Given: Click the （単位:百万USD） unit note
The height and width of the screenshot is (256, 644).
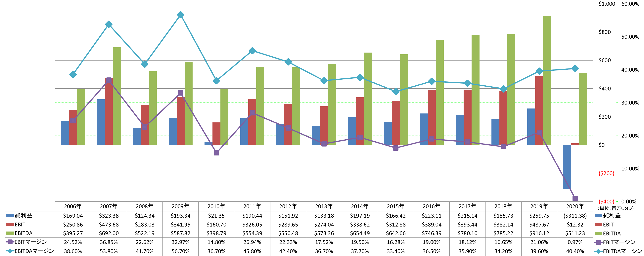Looking at the screenshot, I should pos(615,208).
